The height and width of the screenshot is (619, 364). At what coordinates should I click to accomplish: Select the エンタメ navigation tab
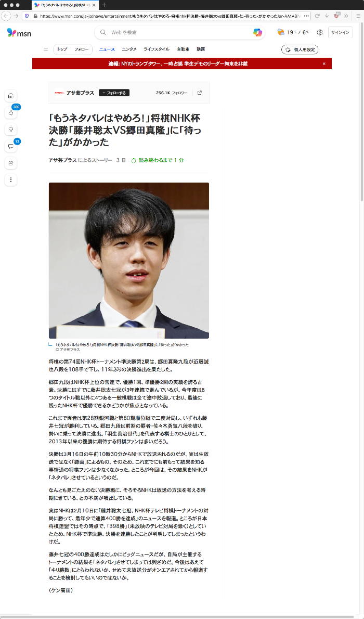[129, 49]
